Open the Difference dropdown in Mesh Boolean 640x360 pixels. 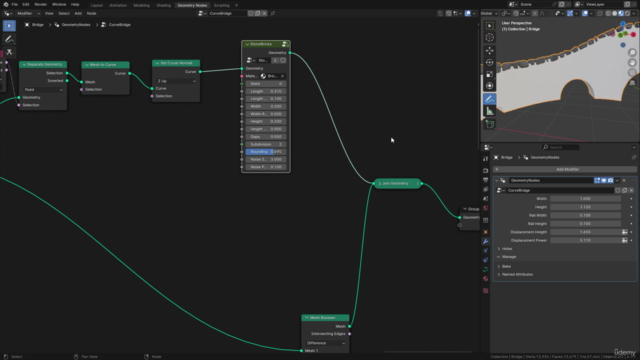(x=326, y=343)
